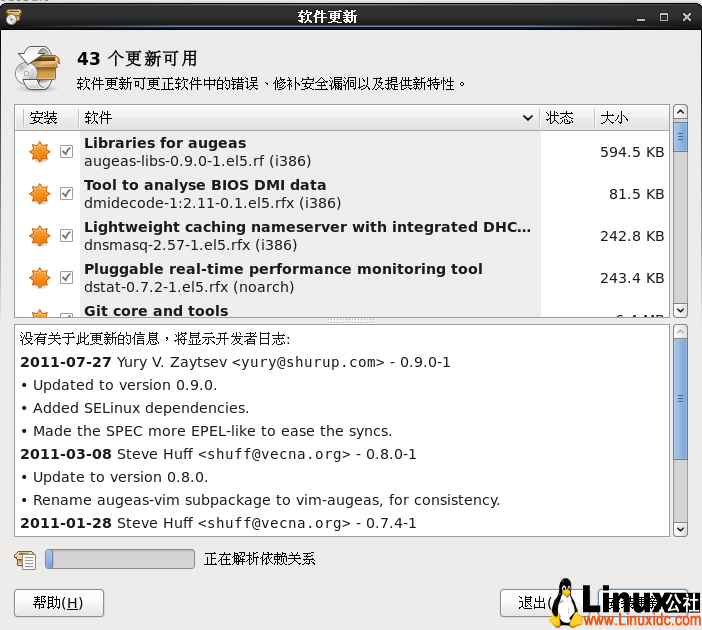Click the 软件 column sort arrow

(x=528, y=118)
